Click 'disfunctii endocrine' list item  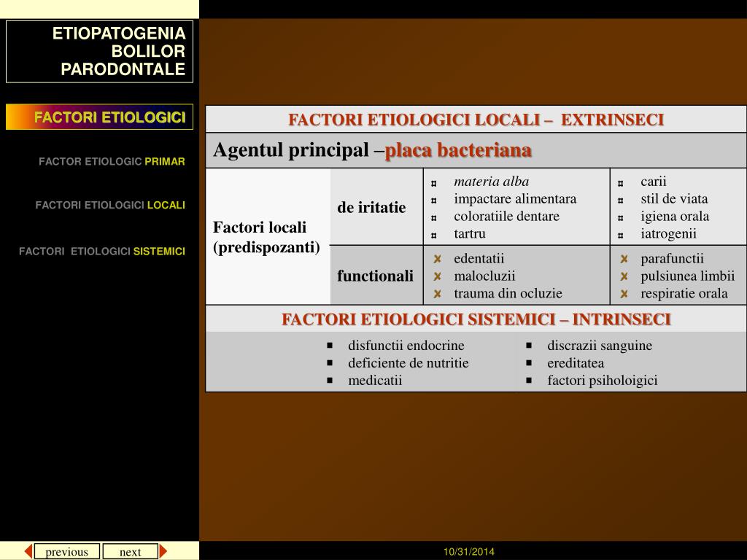406,346
